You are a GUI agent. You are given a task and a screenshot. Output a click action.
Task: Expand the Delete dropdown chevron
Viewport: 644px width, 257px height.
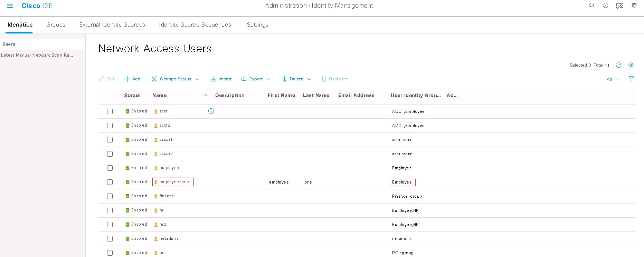tap(309, 79)
